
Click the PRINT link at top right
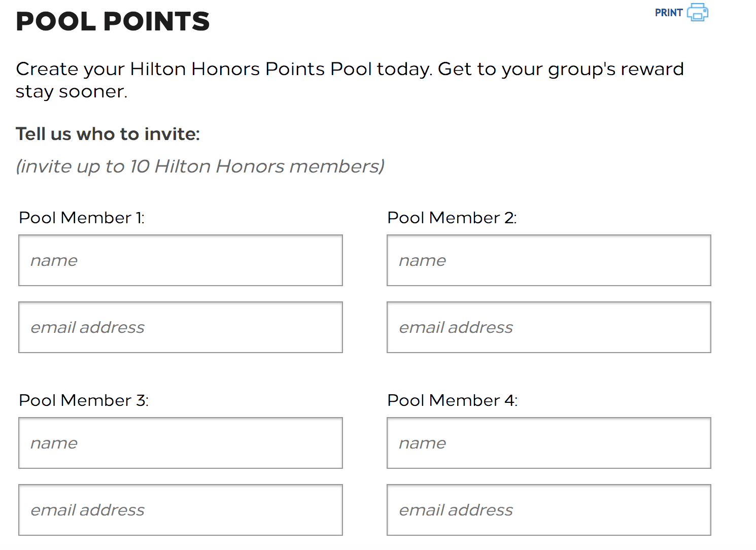[668, 12]
